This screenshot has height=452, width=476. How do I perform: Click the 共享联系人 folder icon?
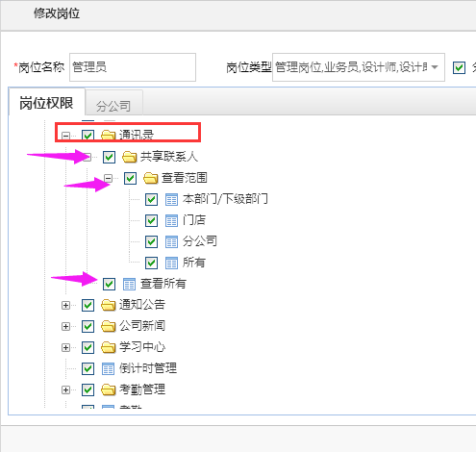[130, 157]
